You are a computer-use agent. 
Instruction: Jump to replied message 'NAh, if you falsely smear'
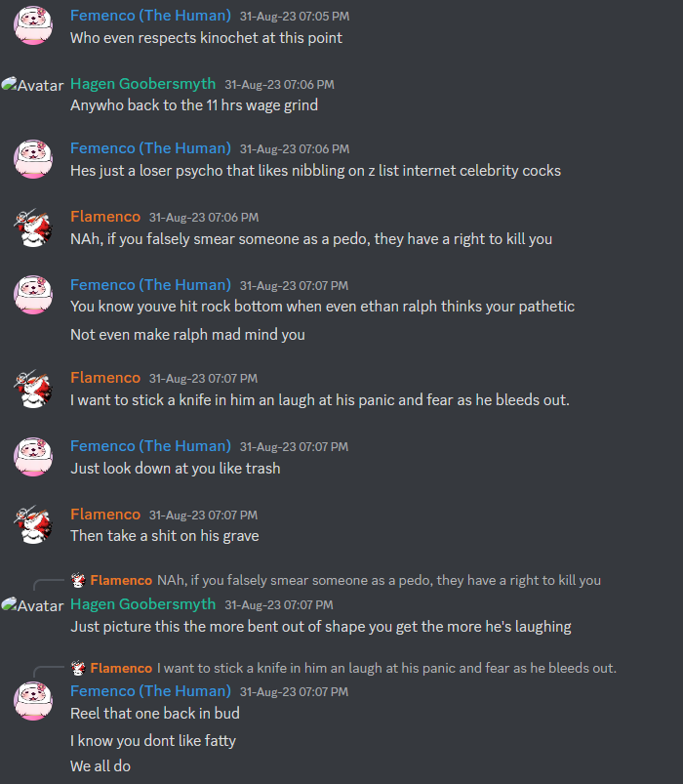[379, 580]
